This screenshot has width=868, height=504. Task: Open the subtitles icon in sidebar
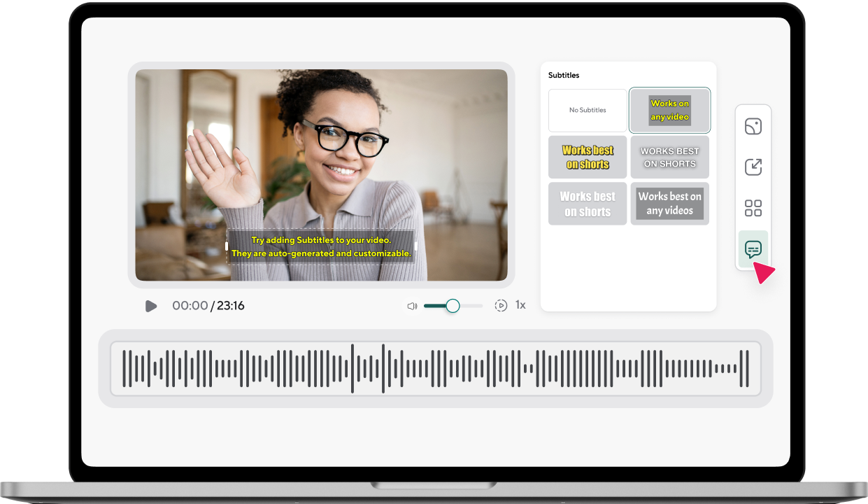[753, 249]
